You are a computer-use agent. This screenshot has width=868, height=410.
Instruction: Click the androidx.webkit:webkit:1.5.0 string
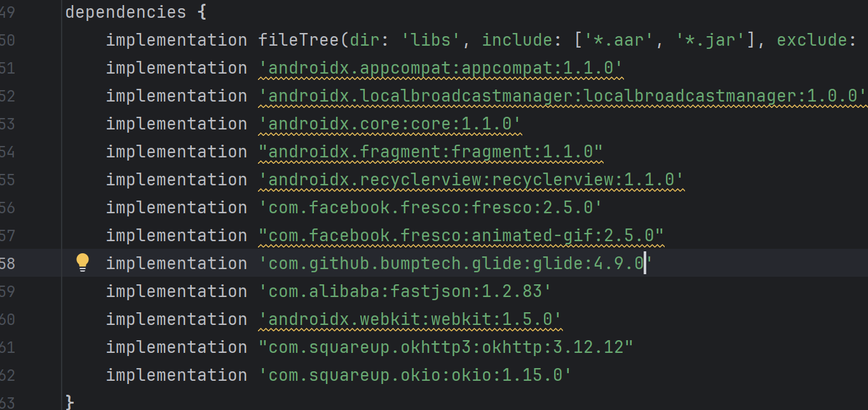(x=410, y=319)
